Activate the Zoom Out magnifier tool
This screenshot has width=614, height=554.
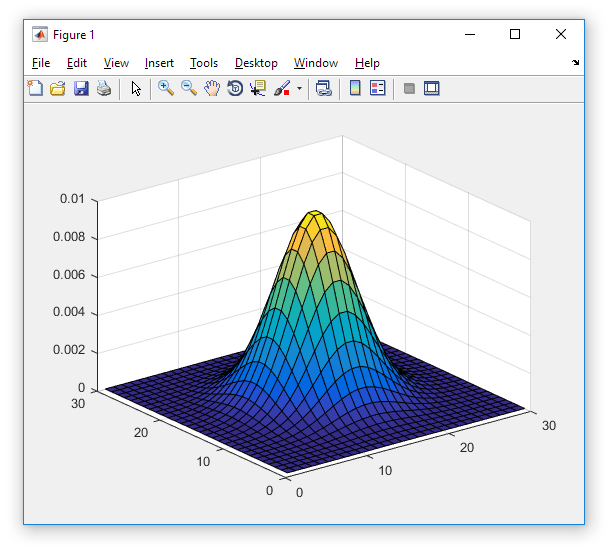[x=189, y=88]
